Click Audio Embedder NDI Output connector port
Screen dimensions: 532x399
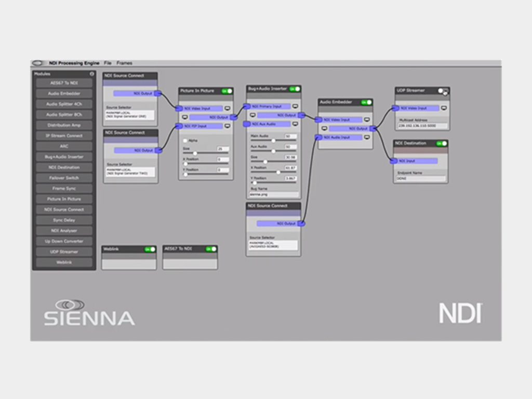pyautogui.click(x=373, y=129)
